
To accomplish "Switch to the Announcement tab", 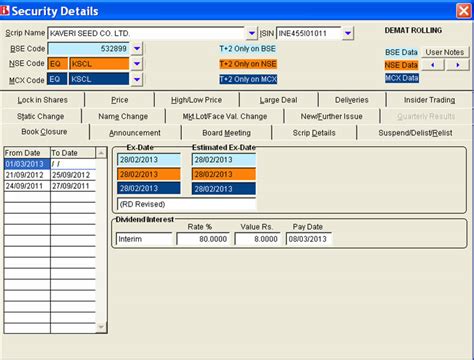I will click(135, 133).
